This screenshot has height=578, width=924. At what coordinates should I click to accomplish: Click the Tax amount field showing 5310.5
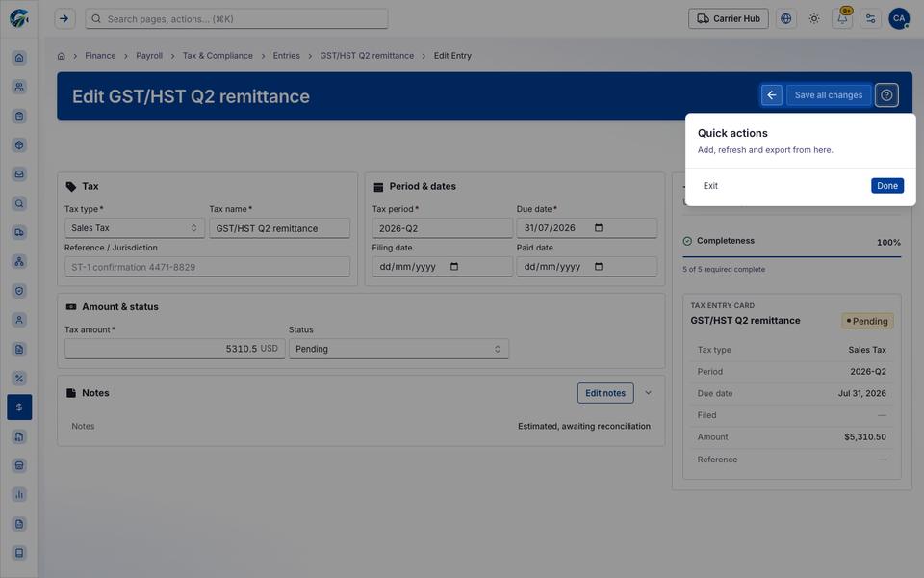point(175,349)
